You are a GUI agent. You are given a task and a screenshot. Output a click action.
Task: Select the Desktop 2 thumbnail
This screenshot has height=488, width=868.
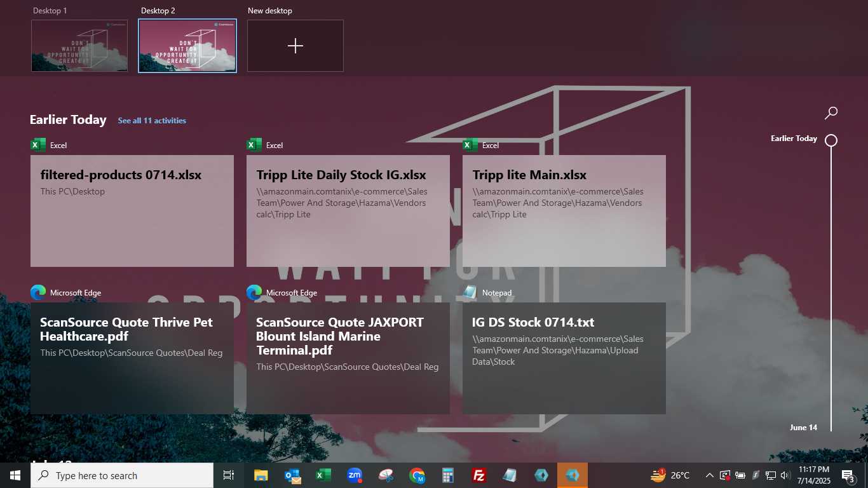187,46
